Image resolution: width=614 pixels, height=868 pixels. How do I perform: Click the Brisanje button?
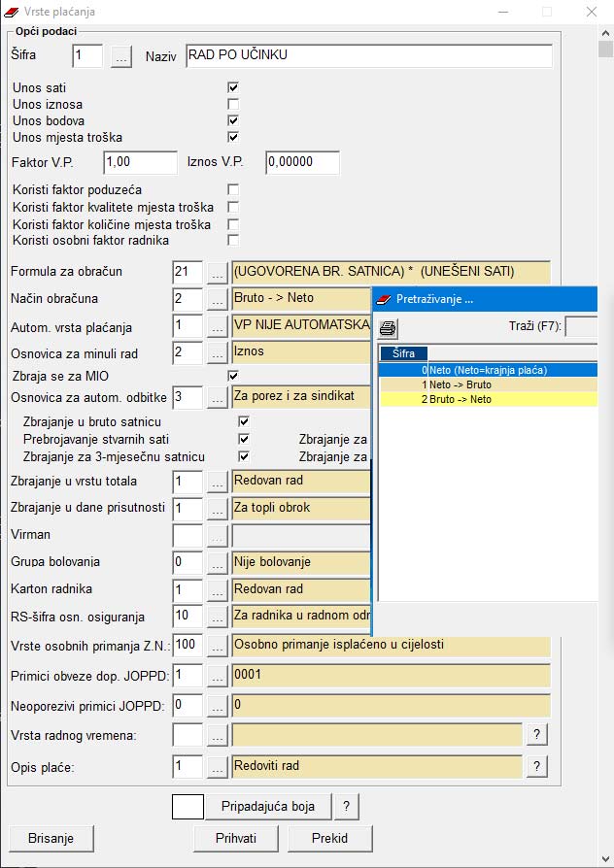point(51,838)
